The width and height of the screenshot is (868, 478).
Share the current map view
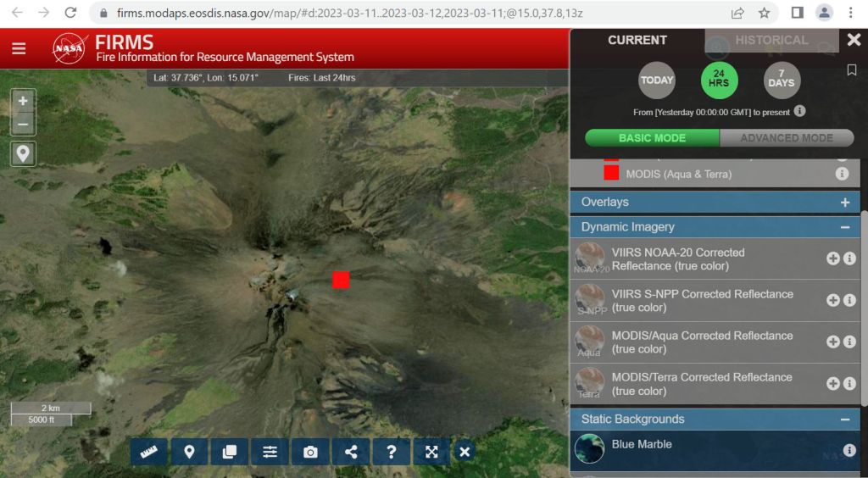point(351,452)
